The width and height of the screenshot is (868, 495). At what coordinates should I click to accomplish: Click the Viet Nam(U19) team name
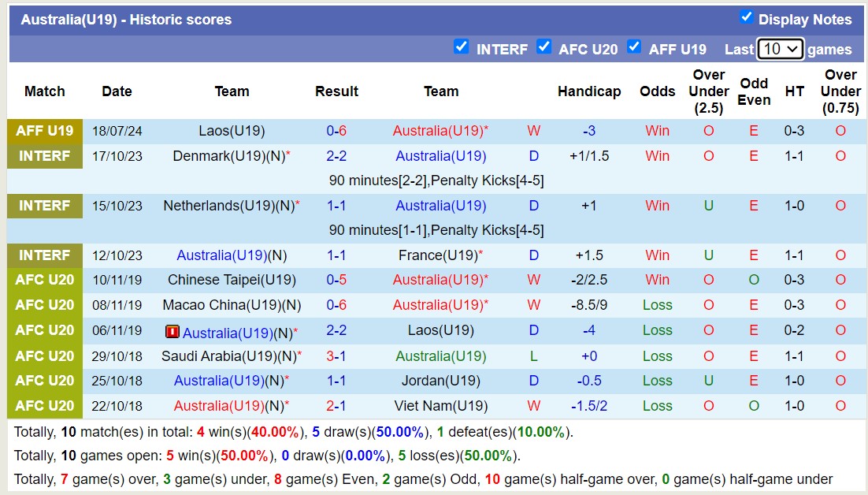point(440,406)
